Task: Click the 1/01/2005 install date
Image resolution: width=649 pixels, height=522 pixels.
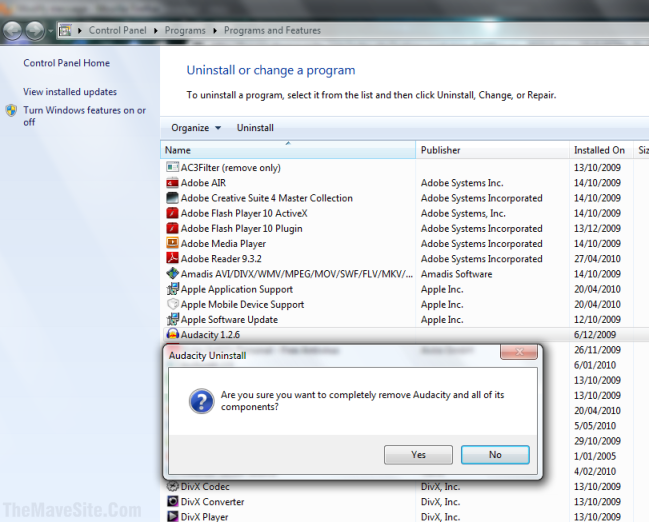Action: [595, 456]
